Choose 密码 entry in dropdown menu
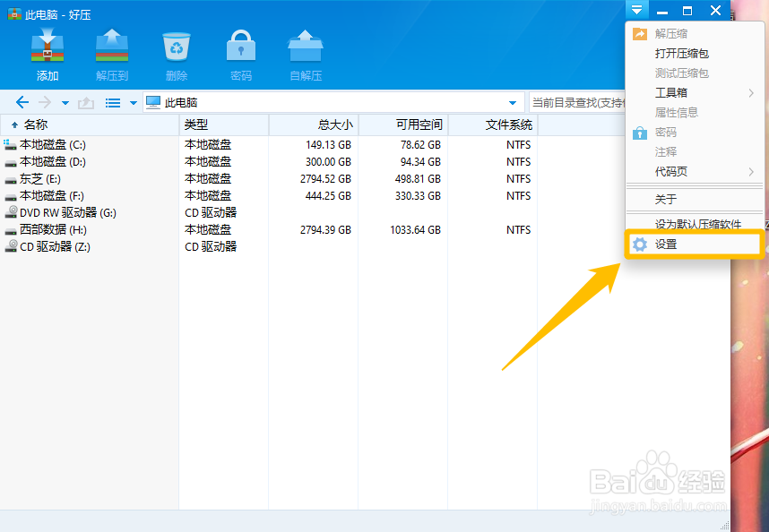 tap(695, 133)
